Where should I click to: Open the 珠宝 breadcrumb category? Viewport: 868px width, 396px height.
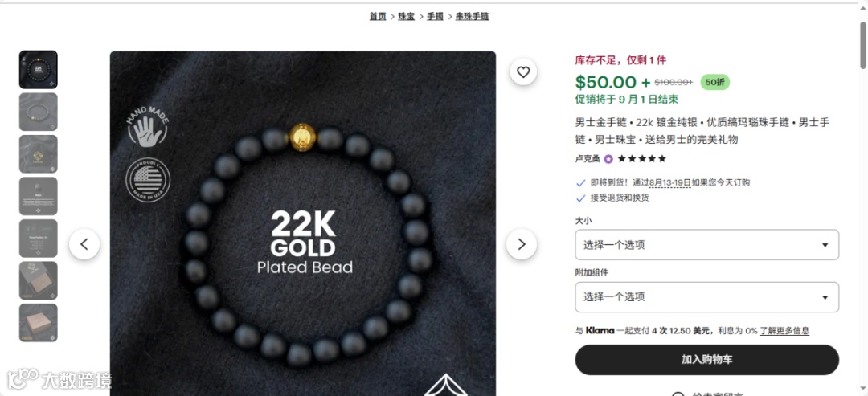[x=407, y=17]
